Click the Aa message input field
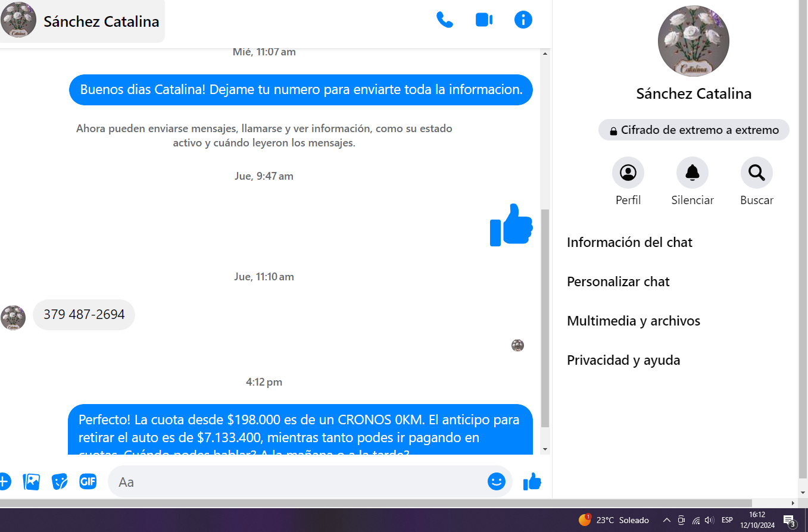Image resolution: width=808 pixels, height=532 pixels. pos(298,481)
